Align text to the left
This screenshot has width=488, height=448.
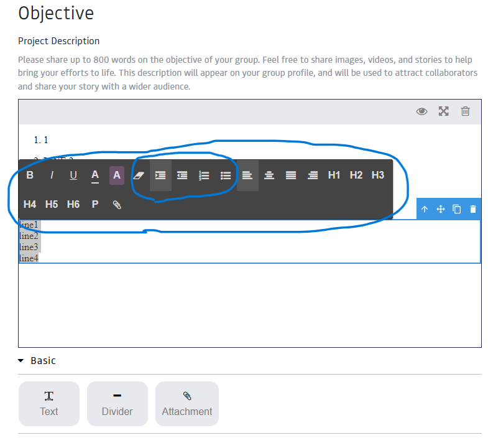[247, 175]
